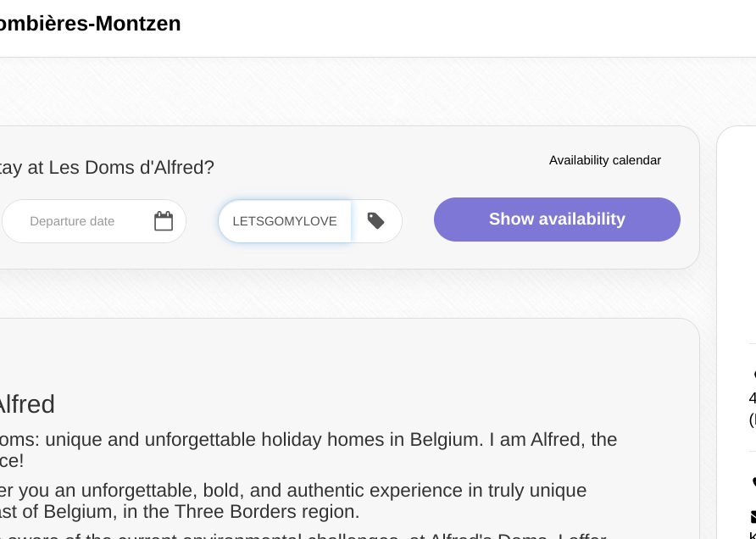The width and height of the screenshot is (756, 539).
Task: Click the partial icon above the envelope
Action: tap(753, 481)
